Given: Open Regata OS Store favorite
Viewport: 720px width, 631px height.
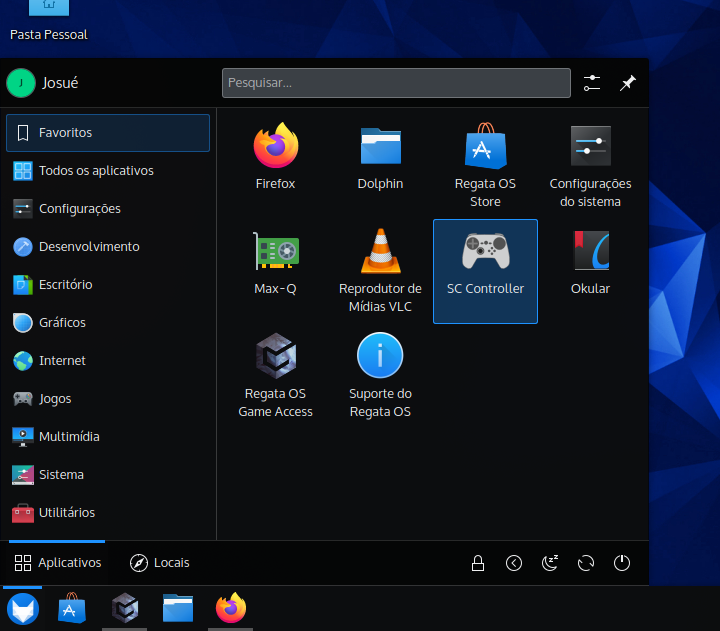Looking at the screenshot, I should click(x=485, y=166).
